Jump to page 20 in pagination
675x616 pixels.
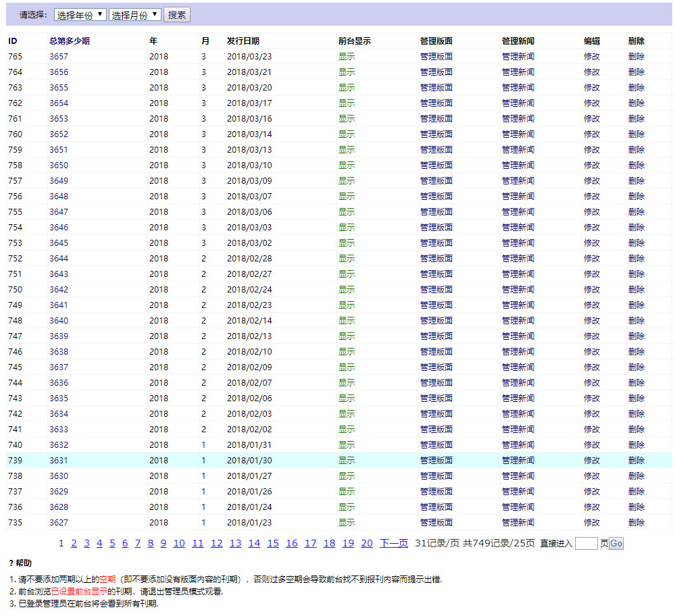click(366, 544)
